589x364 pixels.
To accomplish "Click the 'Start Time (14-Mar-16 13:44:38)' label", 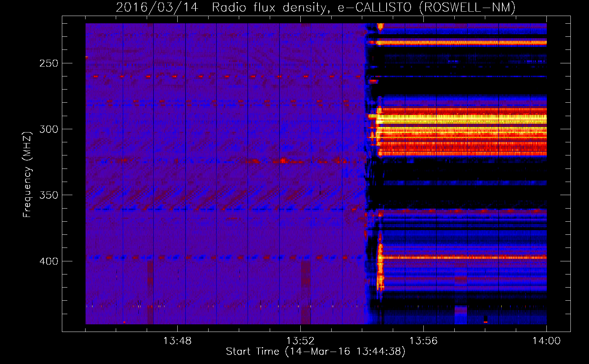I will pyautogui.click(x=316, y=351).
